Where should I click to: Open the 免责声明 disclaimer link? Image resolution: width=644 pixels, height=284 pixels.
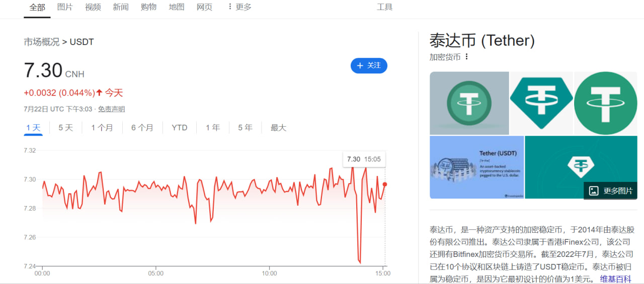click(111, 109)
